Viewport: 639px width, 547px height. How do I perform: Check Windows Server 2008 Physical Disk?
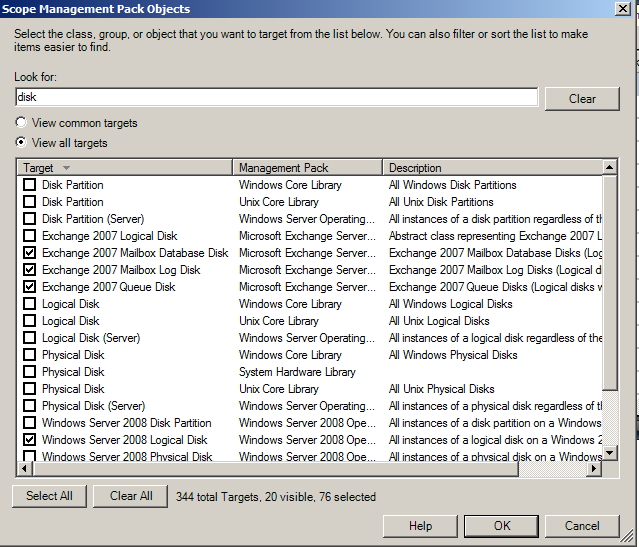click(29, 456)
